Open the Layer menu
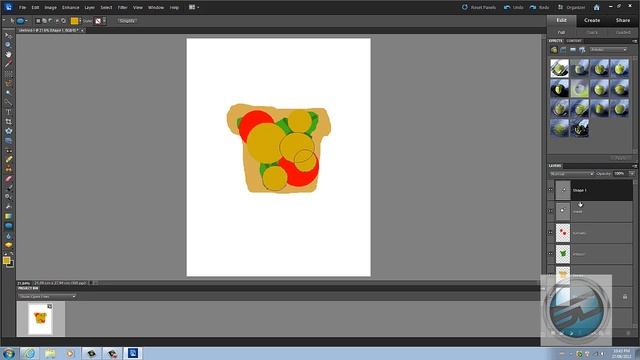This screenshot has height=360, width=640. click(x=89, y=7)
